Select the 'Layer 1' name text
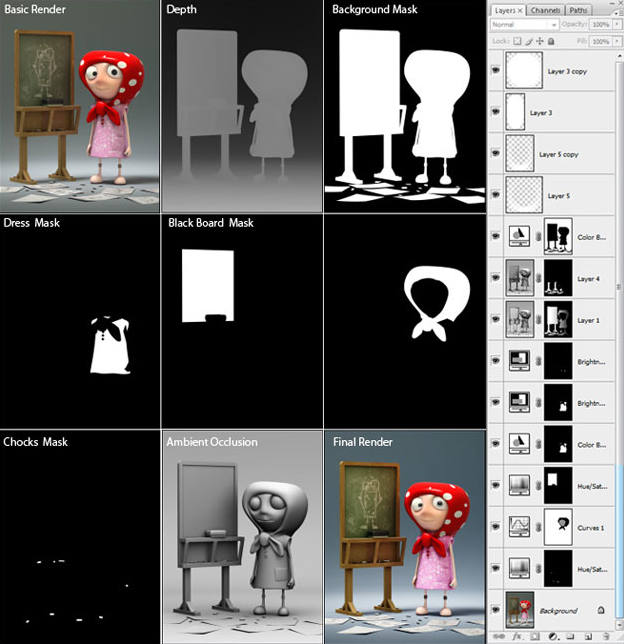Viewport: 624px width, 644px height. (x=588, y=320)
